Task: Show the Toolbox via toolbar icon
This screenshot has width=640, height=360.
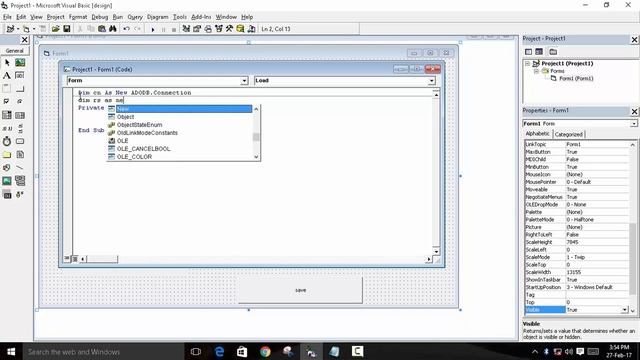Action: 229,29
